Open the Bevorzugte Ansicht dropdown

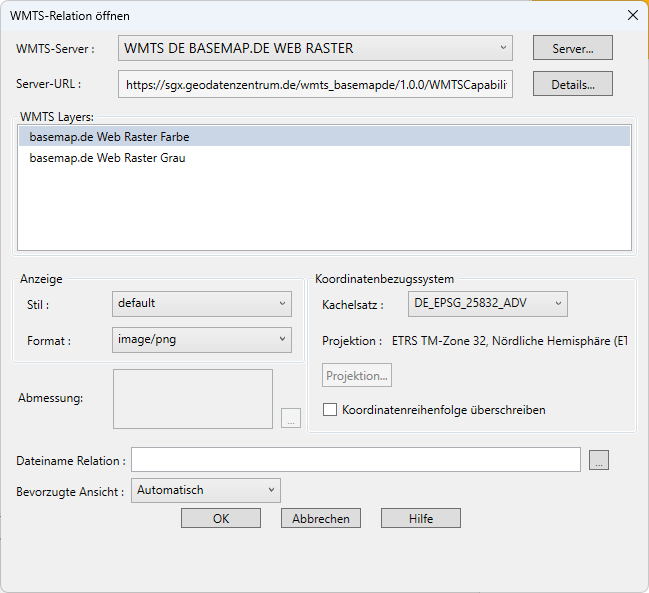click(x=206, y=490)
